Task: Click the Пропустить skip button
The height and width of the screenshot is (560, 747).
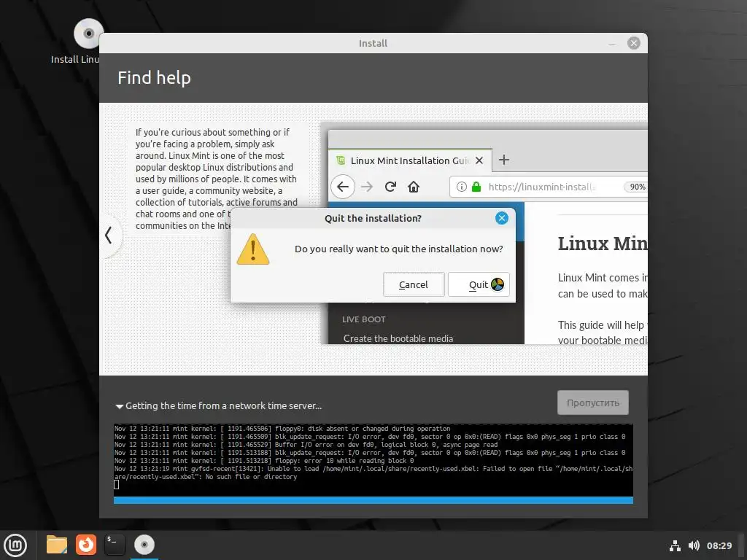Action: coord(593,402)
